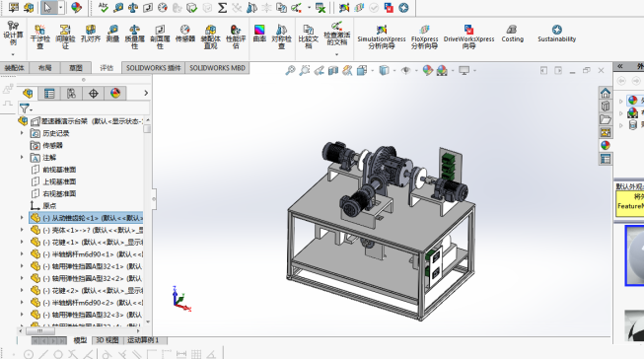Open Assembly Visualization (装配体直观)

tap(211, 36)
